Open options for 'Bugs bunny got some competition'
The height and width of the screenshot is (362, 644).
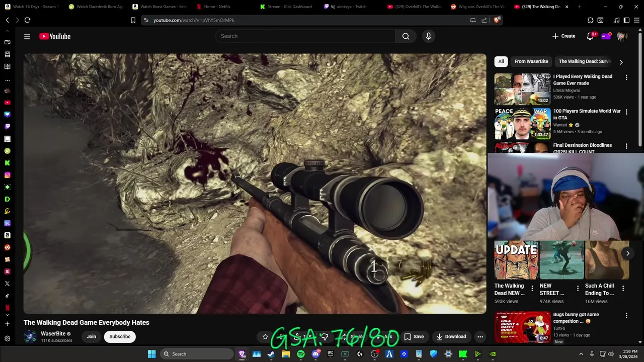point(626,315)
